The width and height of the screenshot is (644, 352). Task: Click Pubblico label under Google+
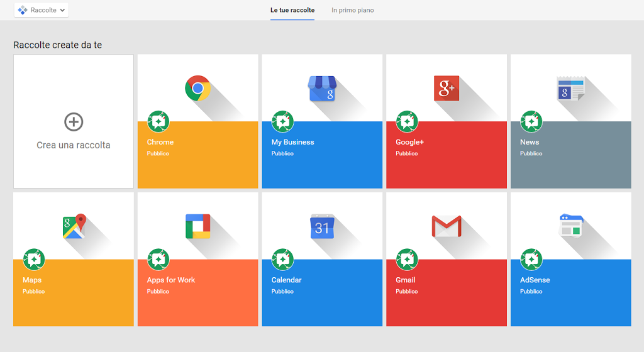click(407, 153)
